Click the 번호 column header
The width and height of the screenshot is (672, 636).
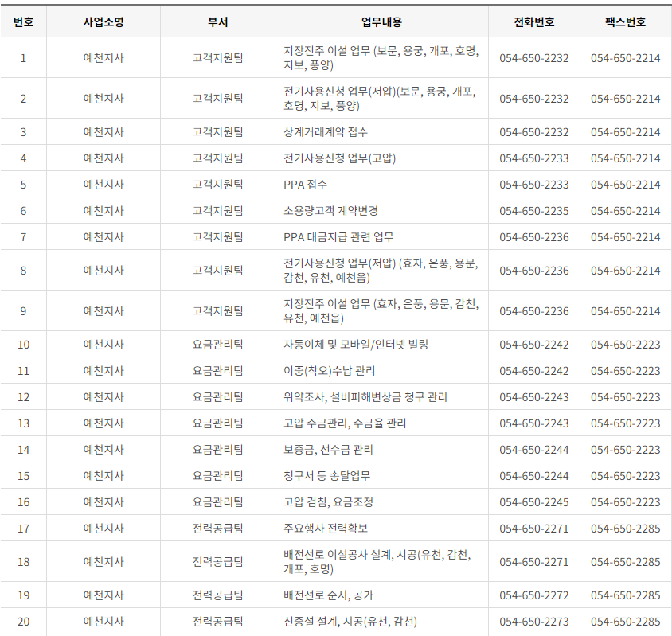click(25, 22)
